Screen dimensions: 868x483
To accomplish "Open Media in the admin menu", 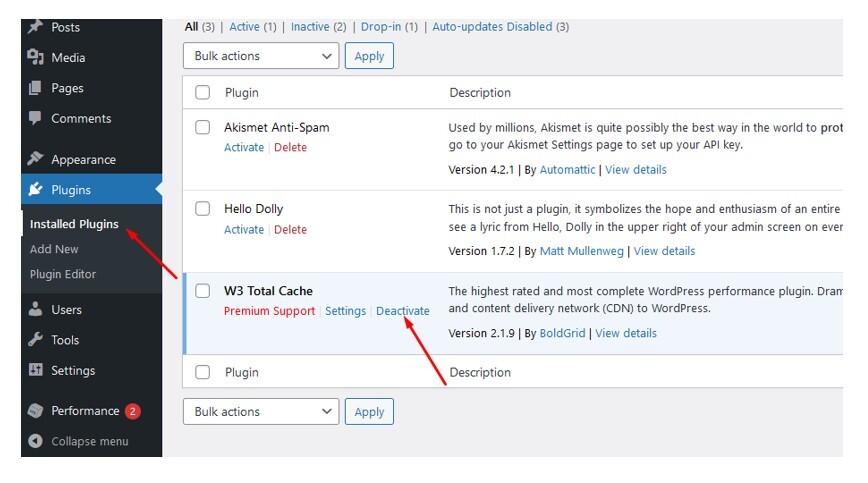I will coord(68,58).
